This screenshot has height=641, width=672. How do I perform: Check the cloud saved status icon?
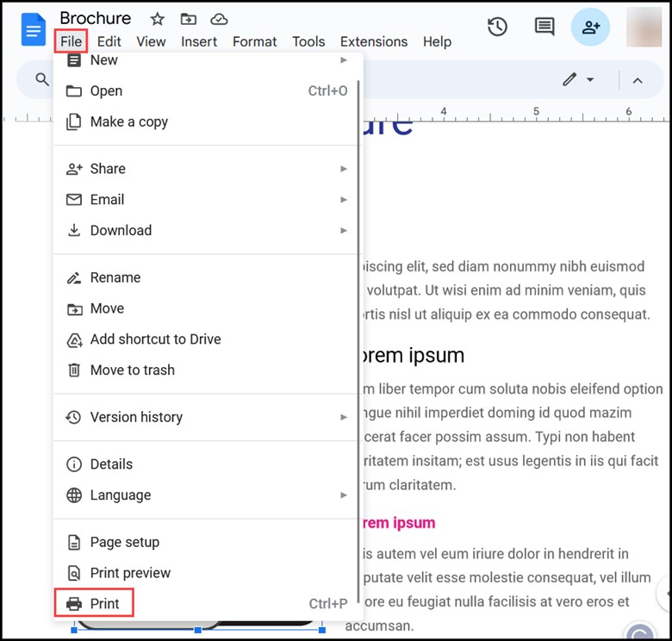pyautogui.click(x=219, y=19)
